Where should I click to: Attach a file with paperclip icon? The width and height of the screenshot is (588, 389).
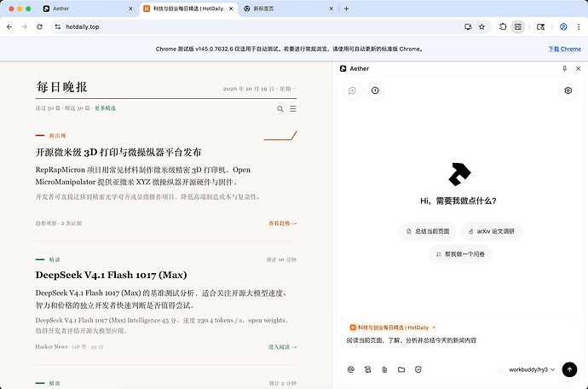coord(384,369)
